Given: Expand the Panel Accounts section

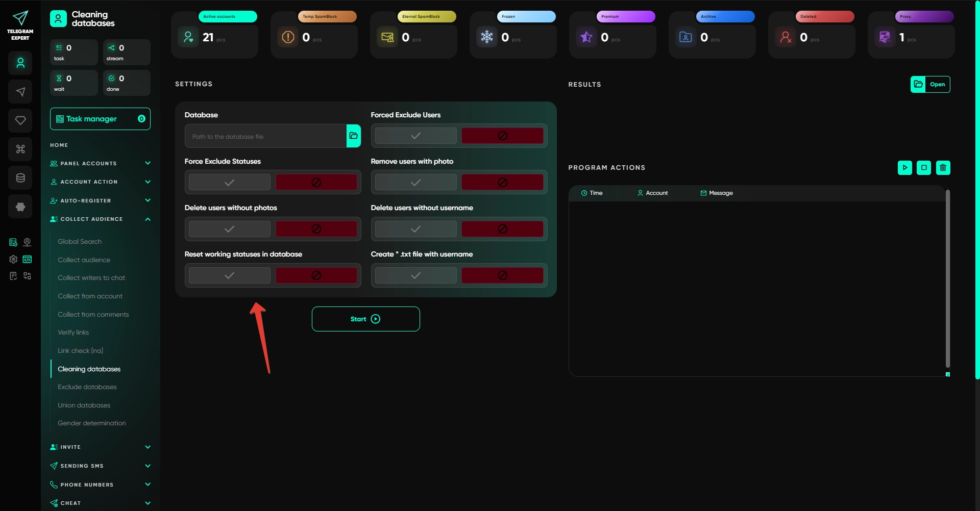Looking at the screenshot, I should click(101, 163).
